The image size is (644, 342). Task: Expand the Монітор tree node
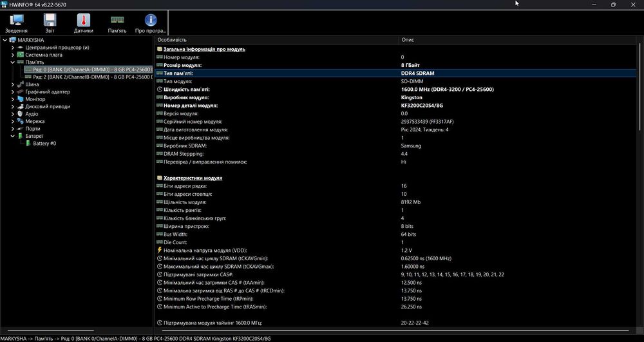12,99
